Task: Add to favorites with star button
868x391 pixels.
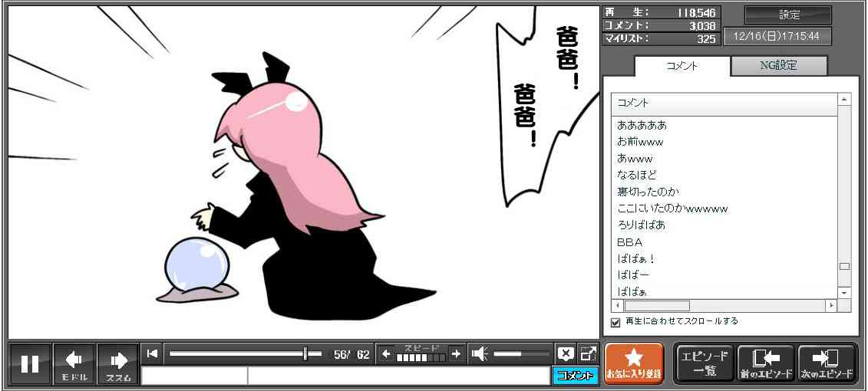Action: coord(633,363)
